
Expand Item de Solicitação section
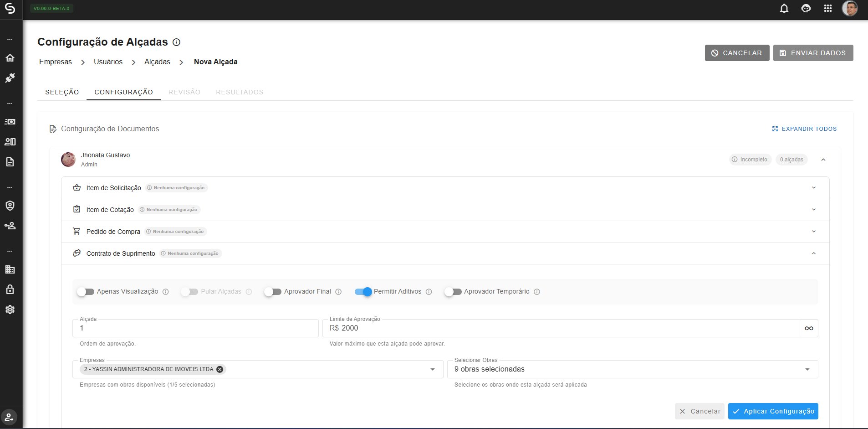813,188
